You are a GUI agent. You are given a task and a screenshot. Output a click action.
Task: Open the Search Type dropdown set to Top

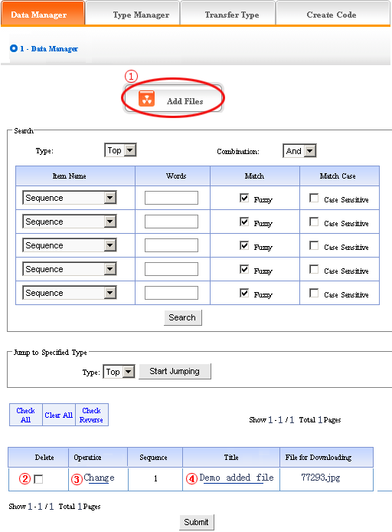coord(120,150)
